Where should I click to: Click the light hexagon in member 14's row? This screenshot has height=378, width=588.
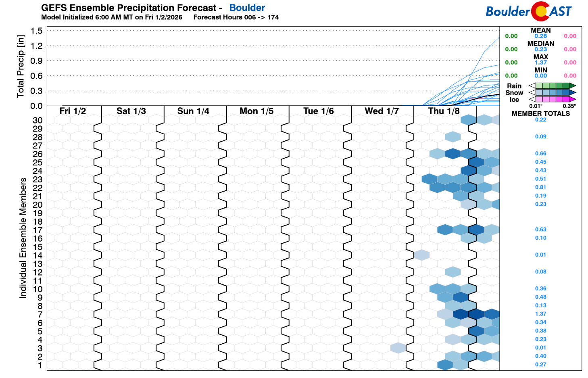pos(421,255)
